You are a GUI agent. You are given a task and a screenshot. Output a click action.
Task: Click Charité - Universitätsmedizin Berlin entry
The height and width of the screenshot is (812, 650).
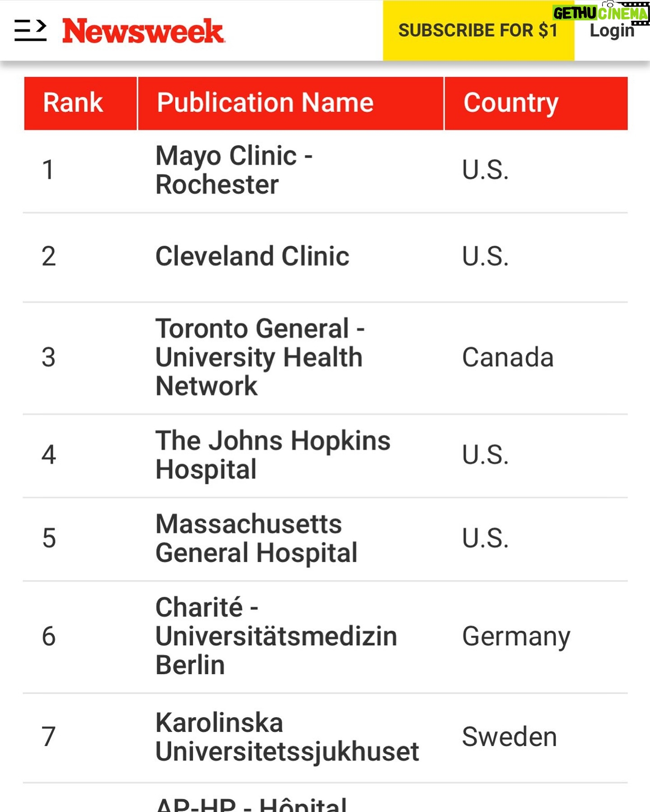(276, 636)
